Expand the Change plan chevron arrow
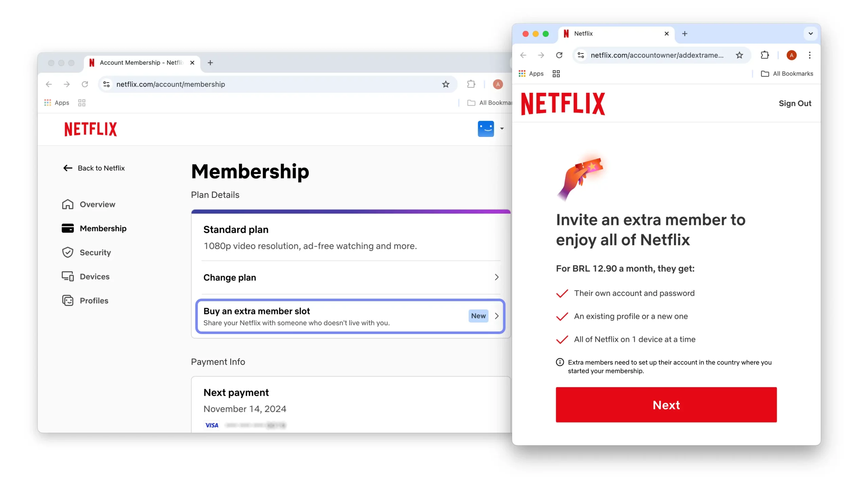 coord(497,277)
